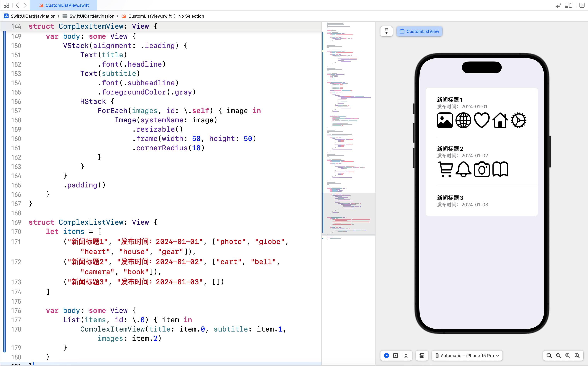588x366 pixels.
Task: Click the let items declaration on line 170
Action: point(73,232)
